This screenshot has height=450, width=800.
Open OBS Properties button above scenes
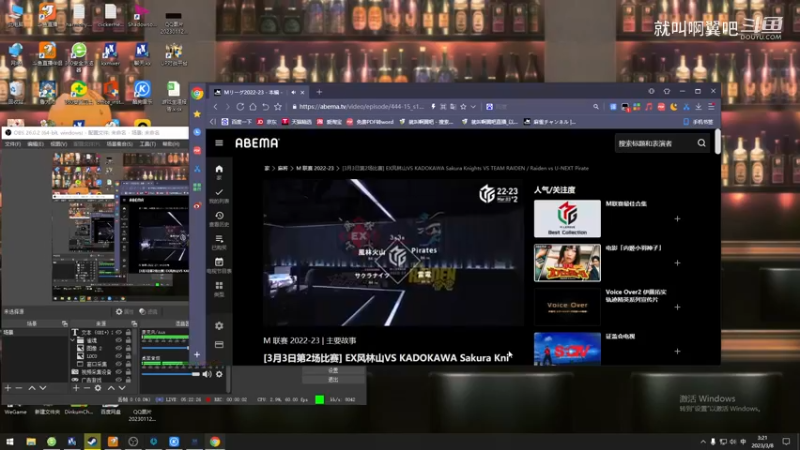(124, 312)
